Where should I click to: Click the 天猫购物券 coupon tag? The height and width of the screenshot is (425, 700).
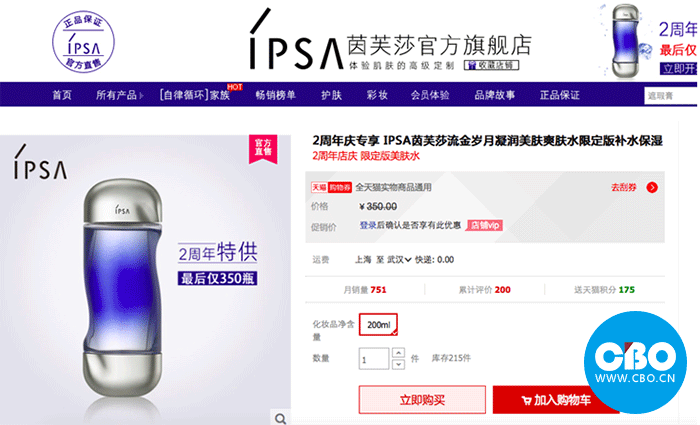pos(331,188)
